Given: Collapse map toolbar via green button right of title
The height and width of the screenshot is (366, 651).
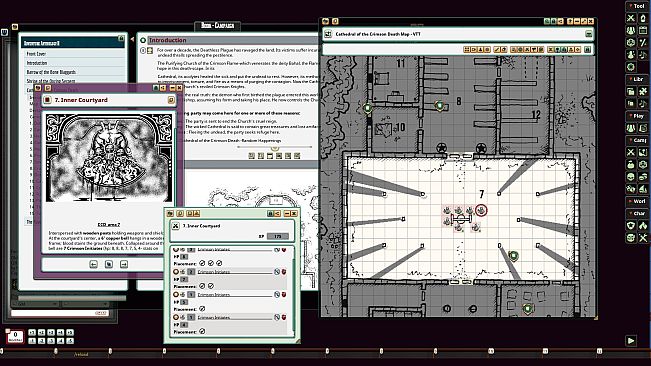Looking at the screenshot, I should pos(589,34).
